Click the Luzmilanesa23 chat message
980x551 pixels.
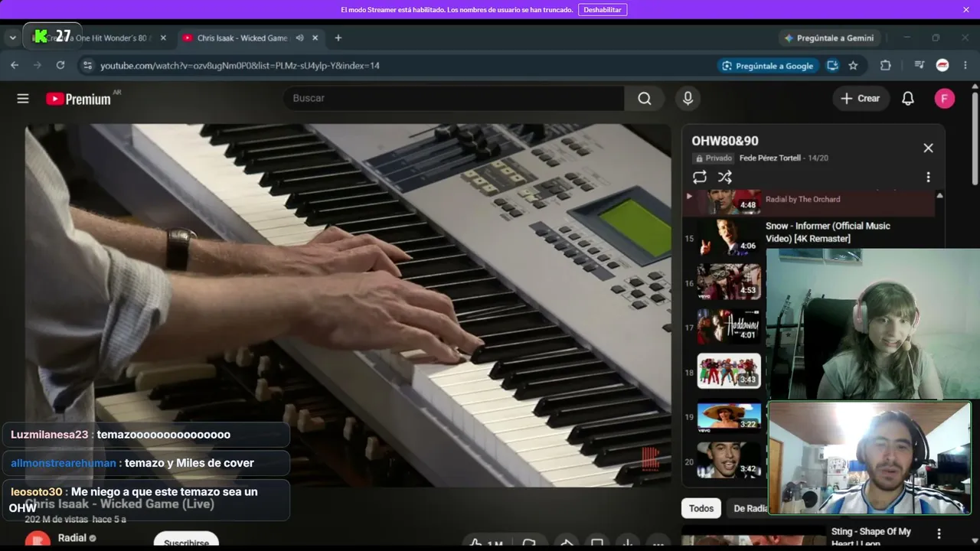pos(145,435)
